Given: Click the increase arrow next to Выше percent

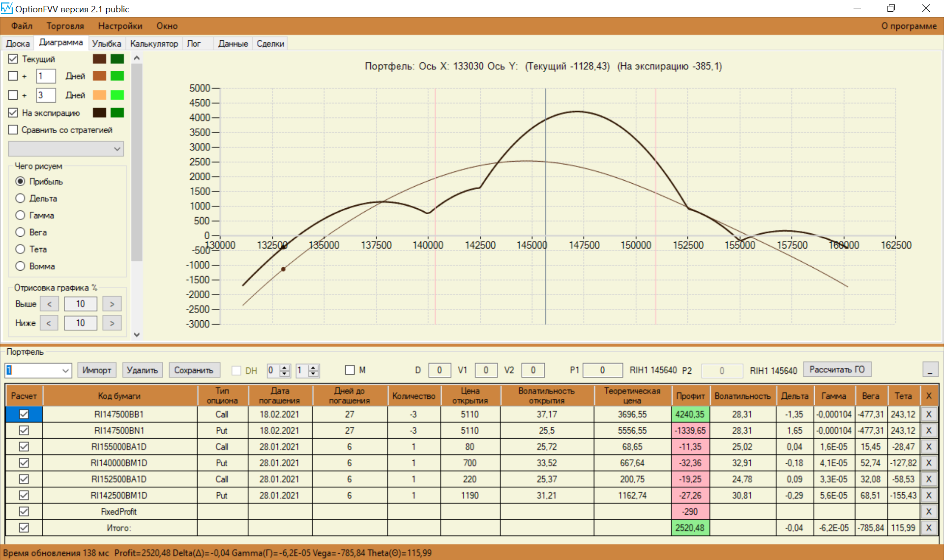Looking at the screenshot, I should point(112,304).
